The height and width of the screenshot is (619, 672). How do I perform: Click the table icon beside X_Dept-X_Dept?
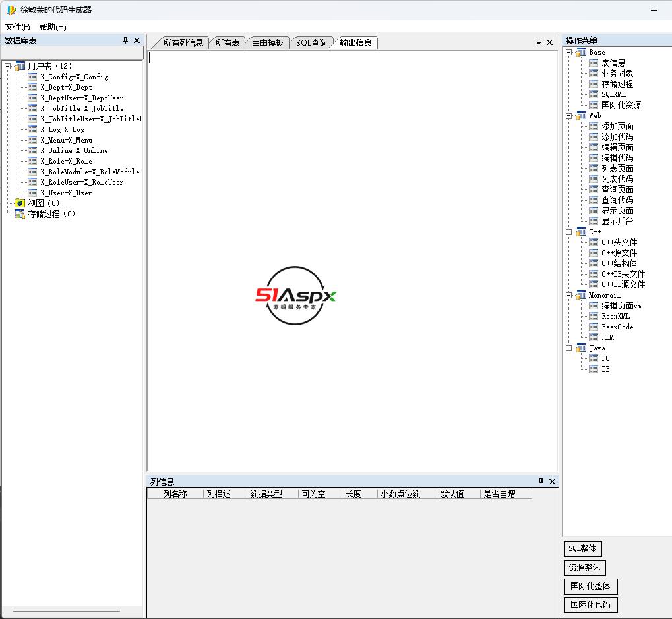coord(32,87)
